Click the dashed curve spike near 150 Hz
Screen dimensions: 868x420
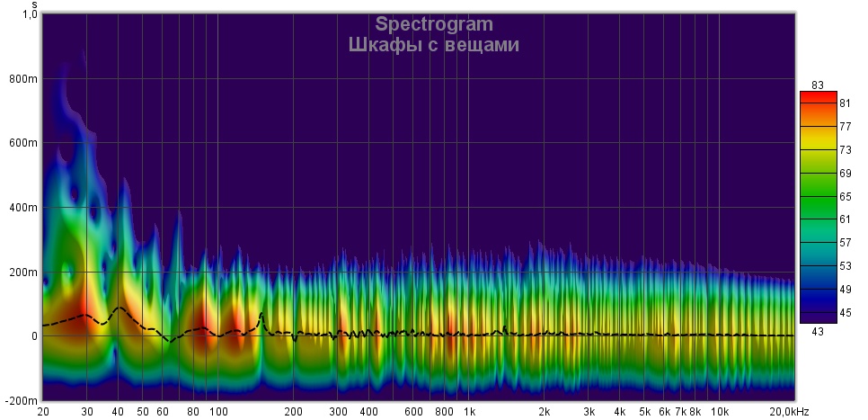(x=261, y=314)
